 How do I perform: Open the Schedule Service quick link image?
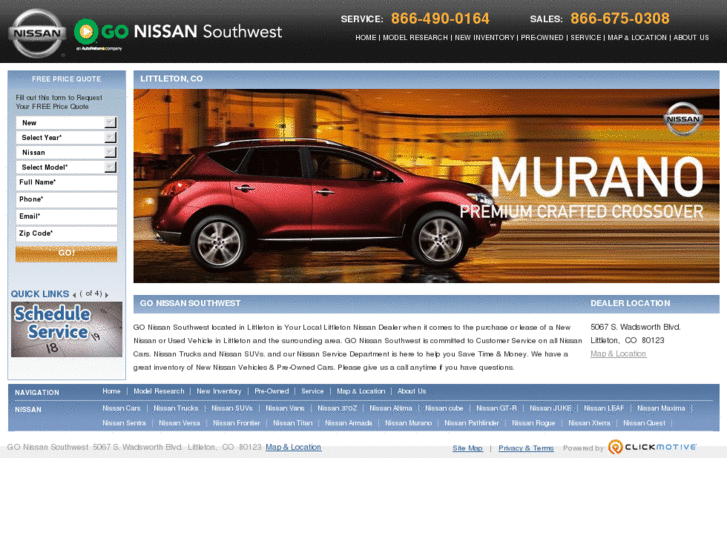[x=67, y=329]
